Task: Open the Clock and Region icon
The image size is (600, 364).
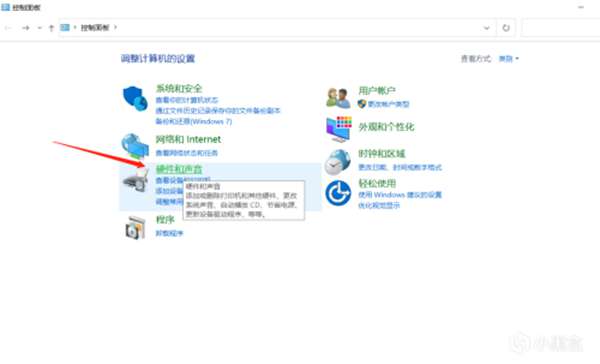Action: (338, 162)
